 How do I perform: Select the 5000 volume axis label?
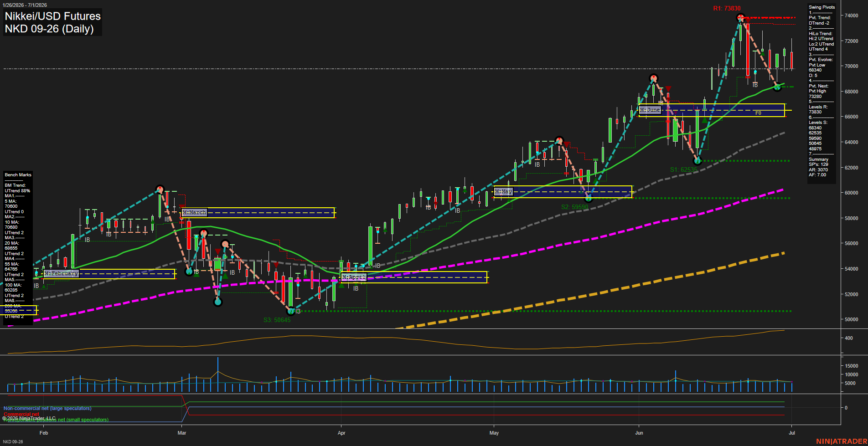coord(850,383)
